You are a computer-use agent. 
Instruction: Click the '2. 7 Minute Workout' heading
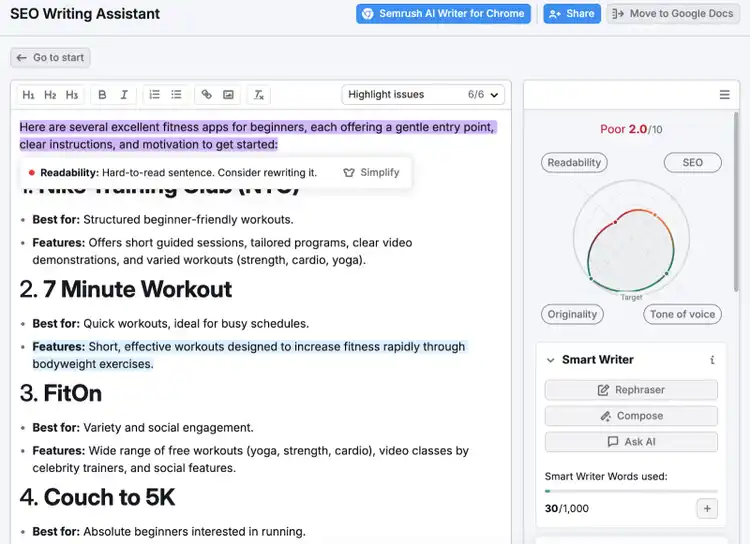point(126,289)
